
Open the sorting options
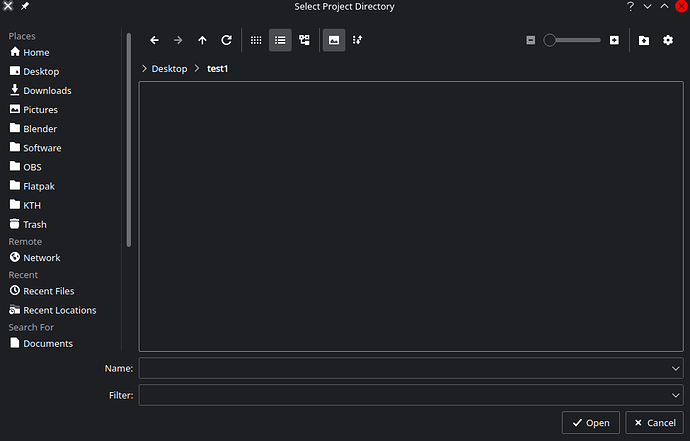(358, 40)
